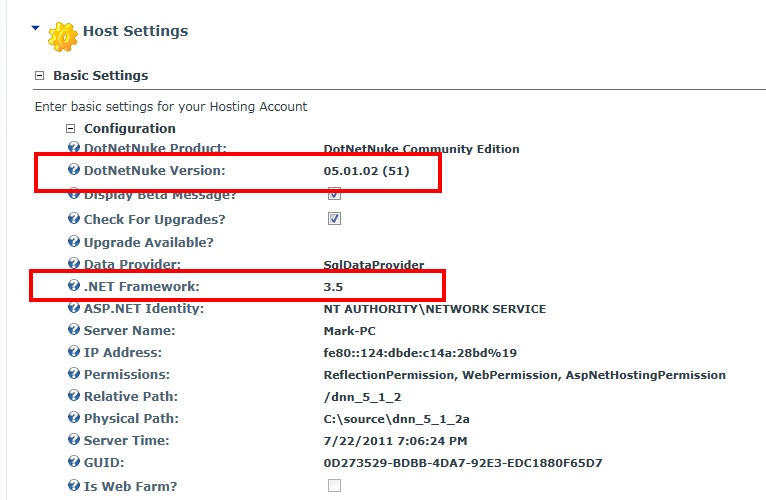Open help icon beside Check For Upgrades
Viewport: 766px width, 500px height.
point(74,218)
